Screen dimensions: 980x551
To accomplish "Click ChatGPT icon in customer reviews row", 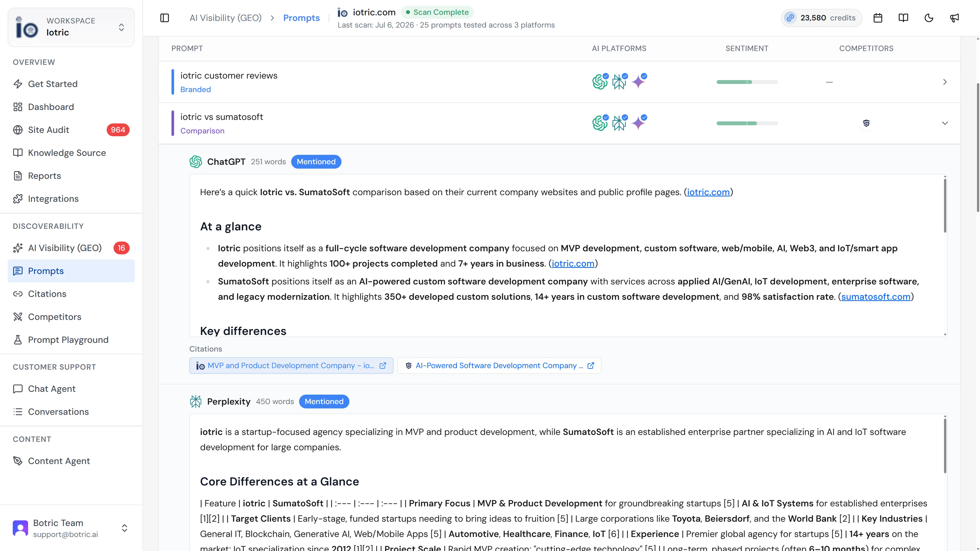I will click(x=600, y=82).
